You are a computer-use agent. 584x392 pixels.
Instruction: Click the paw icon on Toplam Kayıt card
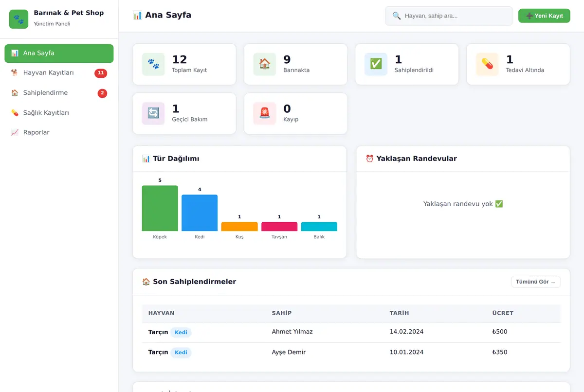pos(153,64)
